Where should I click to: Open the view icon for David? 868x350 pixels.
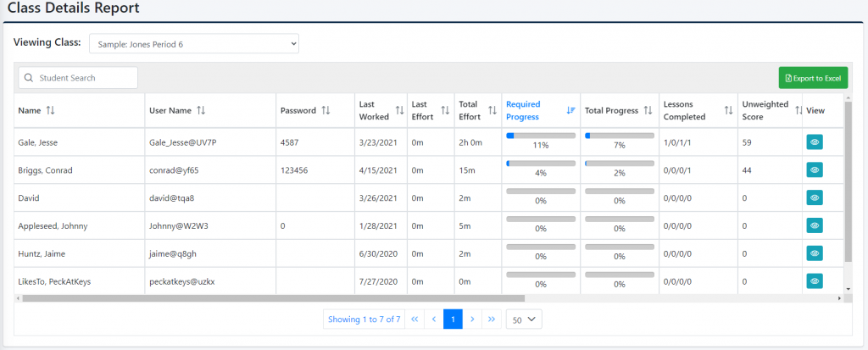click(815, 197)
